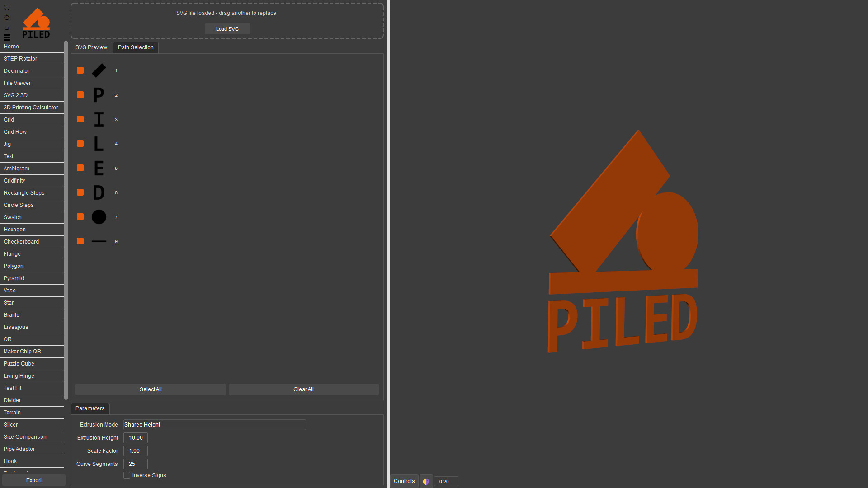Toggle the checkbox for path 9
Screen dimensions: 868x488
coord(80,241)
